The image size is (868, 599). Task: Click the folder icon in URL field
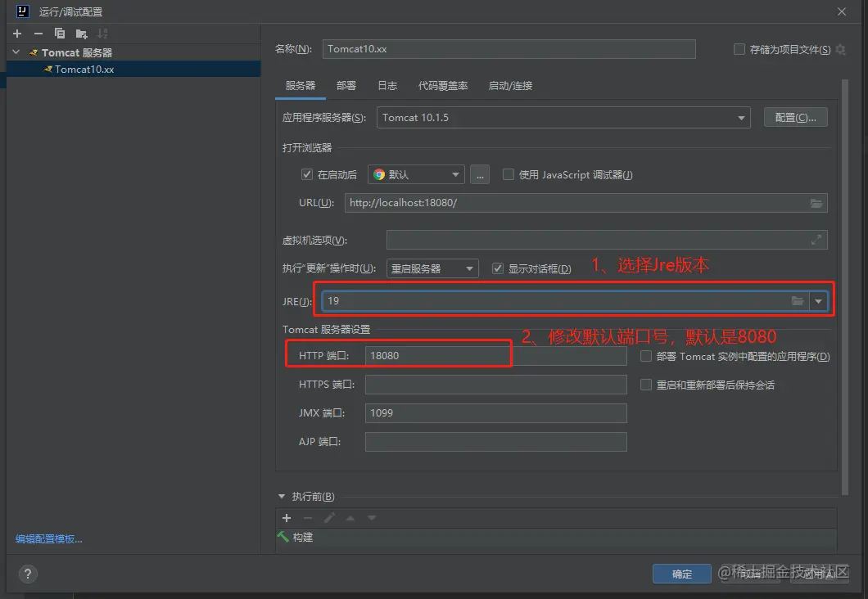coord(816,203)
